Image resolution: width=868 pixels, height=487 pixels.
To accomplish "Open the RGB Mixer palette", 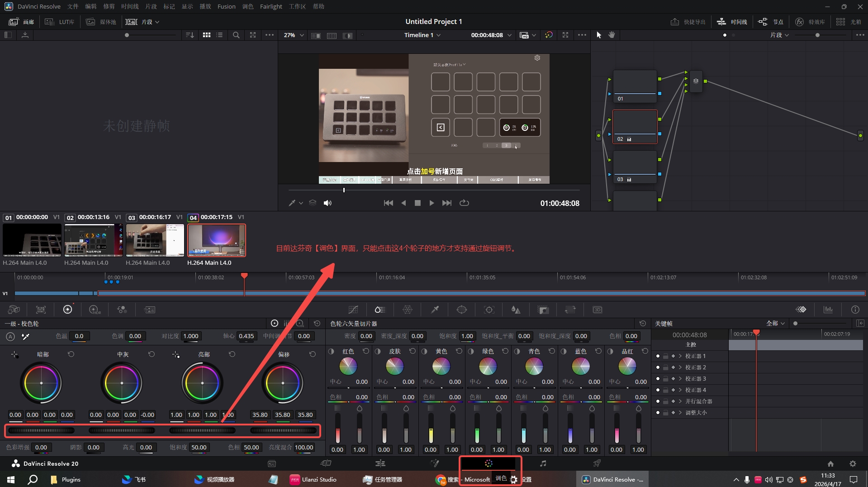I will click(x=122, y=310).
